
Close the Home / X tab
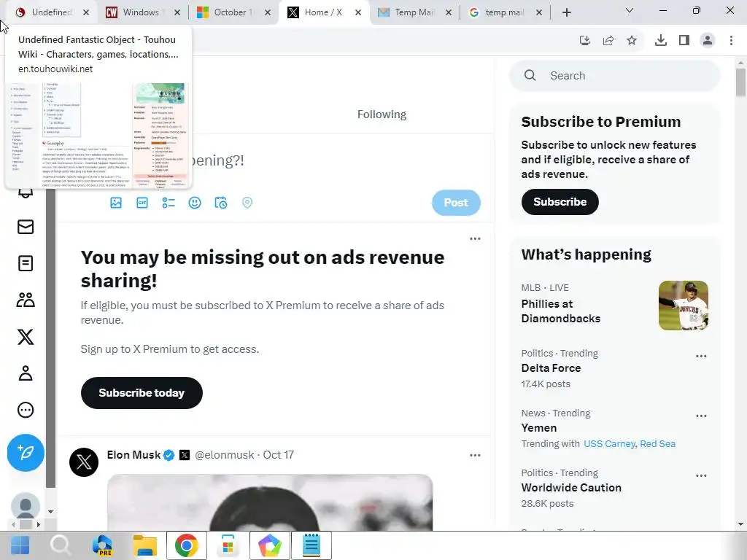pos(358,12)
